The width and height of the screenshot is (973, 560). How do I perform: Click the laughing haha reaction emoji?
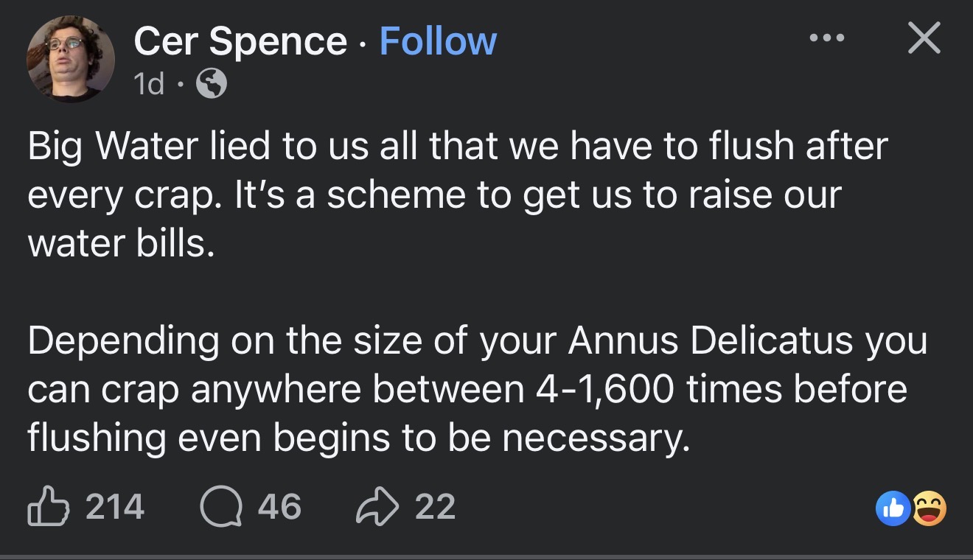pos(929,509)
